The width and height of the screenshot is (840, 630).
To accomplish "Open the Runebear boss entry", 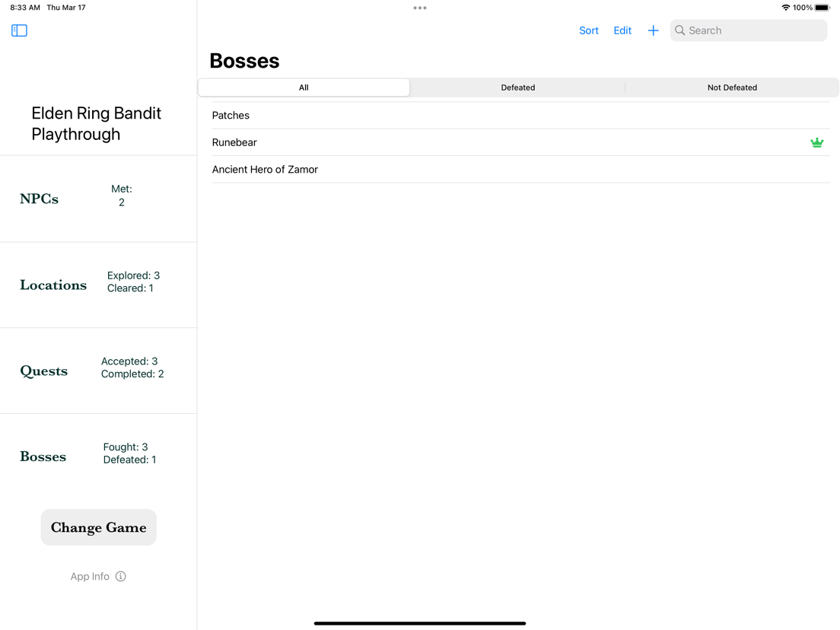I will tap(520, 142).
